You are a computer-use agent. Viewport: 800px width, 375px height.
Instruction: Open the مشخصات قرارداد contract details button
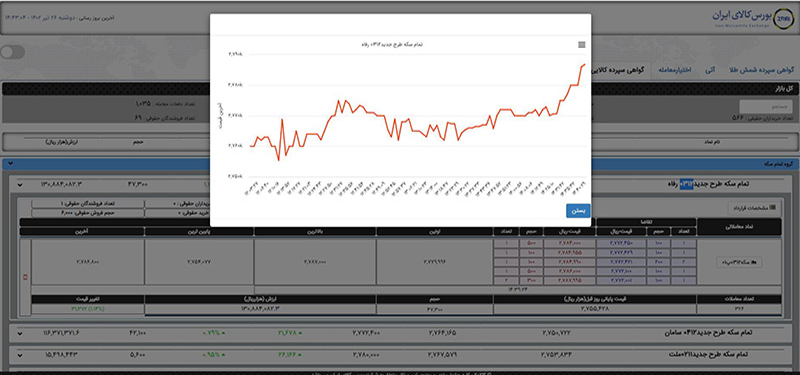point(754,207)
